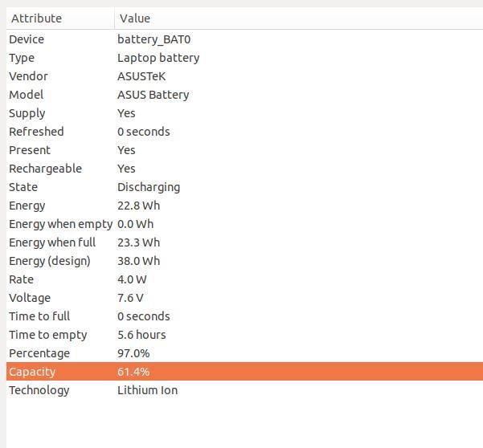Image resolution: width=483 pixels, height=448 pixels.
Task: Select the Percentage row showing 97.0%
Action: coord(244,353)
